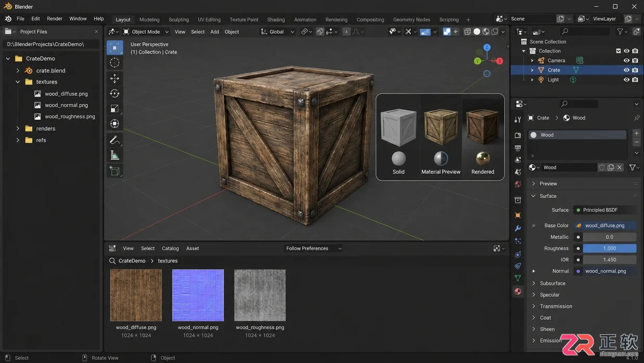Switch viewport to Rendered shading sphere
This screenshot has width=644, height=363.
[x=483, y=158]
